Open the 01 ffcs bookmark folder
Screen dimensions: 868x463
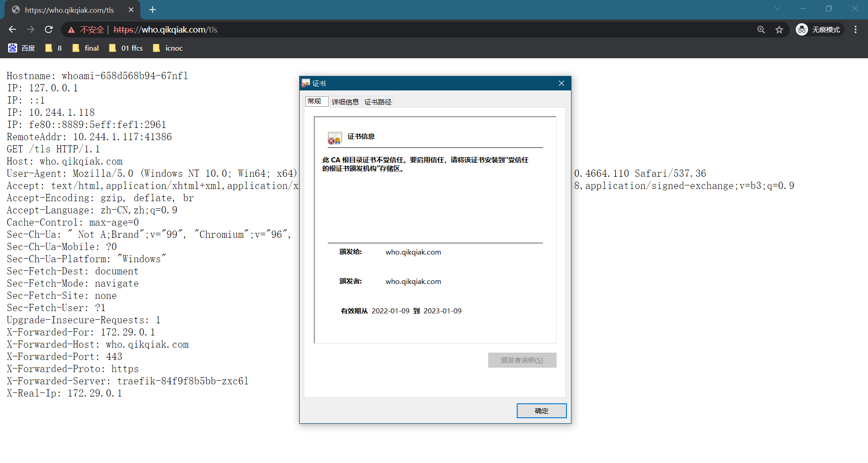tap(126, 48)
